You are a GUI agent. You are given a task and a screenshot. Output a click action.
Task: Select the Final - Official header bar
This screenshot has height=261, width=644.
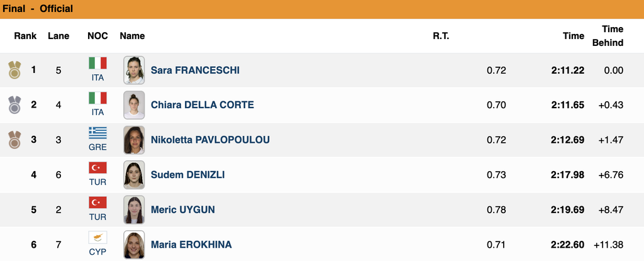click(322, 9)
